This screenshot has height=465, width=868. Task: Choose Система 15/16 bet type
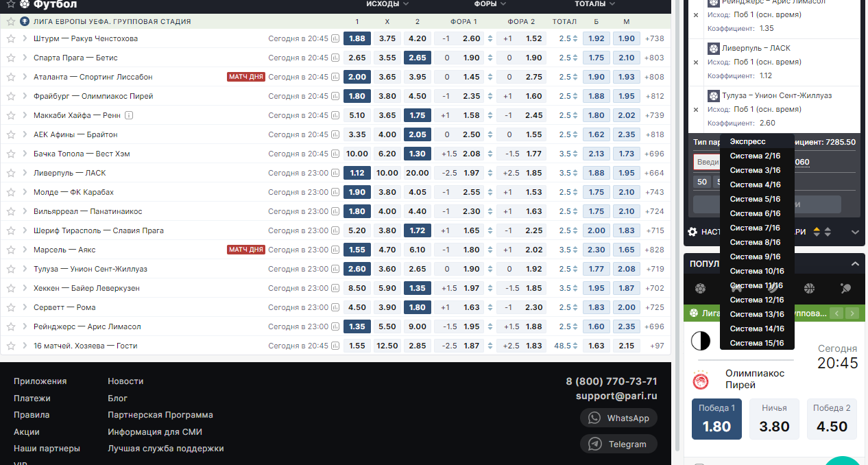point(757,343)
